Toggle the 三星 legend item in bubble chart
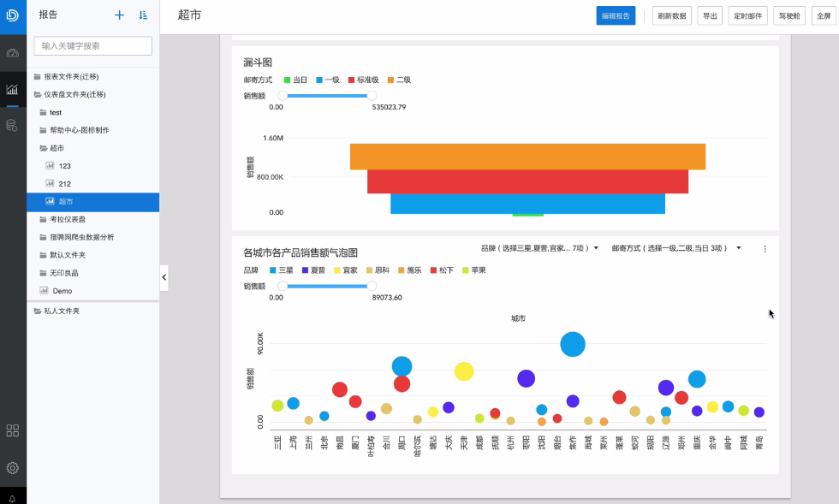839x504 pixels. [x=283, y=270]
